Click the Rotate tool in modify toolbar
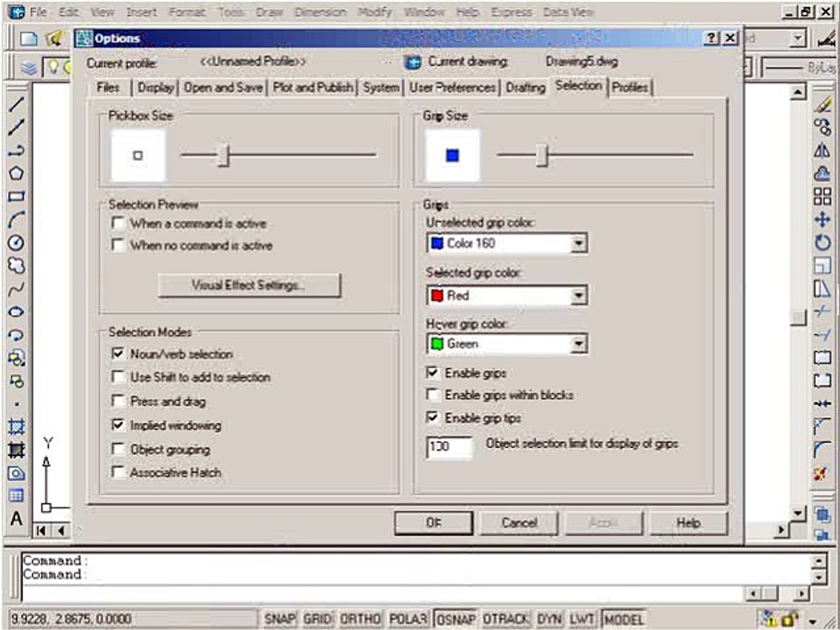Image resolution: width=840 pixels, height=630 pixels. point(822,242)
